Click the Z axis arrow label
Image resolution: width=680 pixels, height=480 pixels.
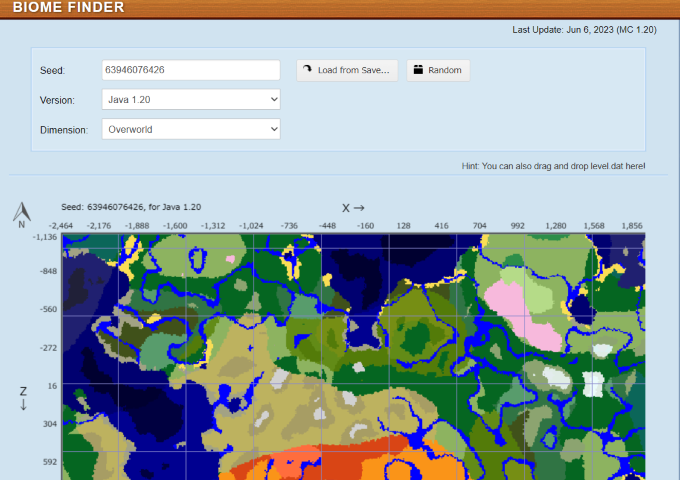tap(23, 398)
